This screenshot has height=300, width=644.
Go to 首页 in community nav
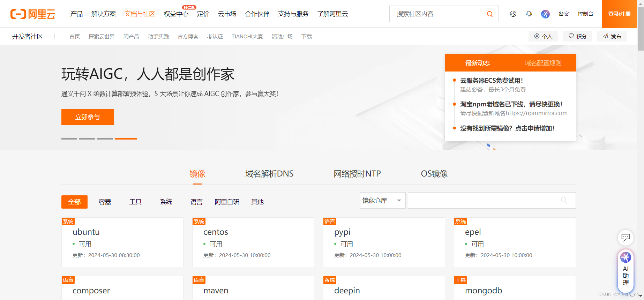click(74, 36)
